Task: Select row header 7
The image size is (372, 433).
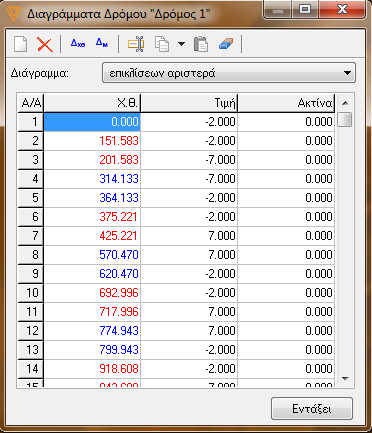Action: [31, 236]
